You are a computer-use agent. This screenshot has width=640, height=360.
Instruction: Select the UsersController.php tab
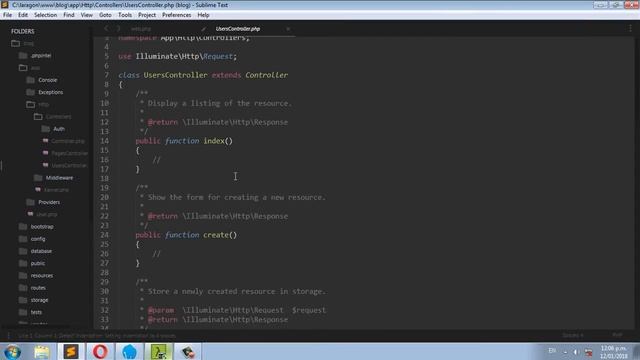(238, 29)
